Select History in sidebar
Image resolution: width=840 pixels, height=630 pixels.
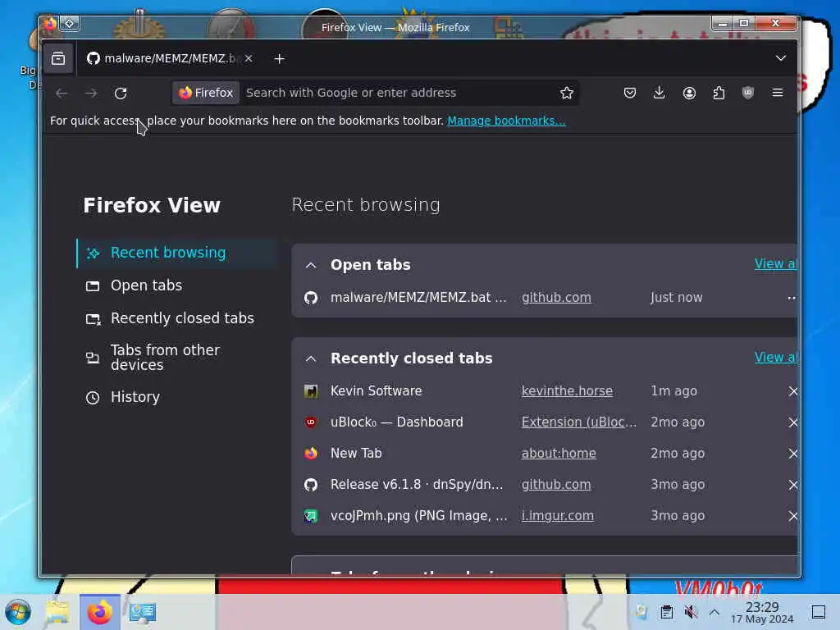[x=177, y=397]
